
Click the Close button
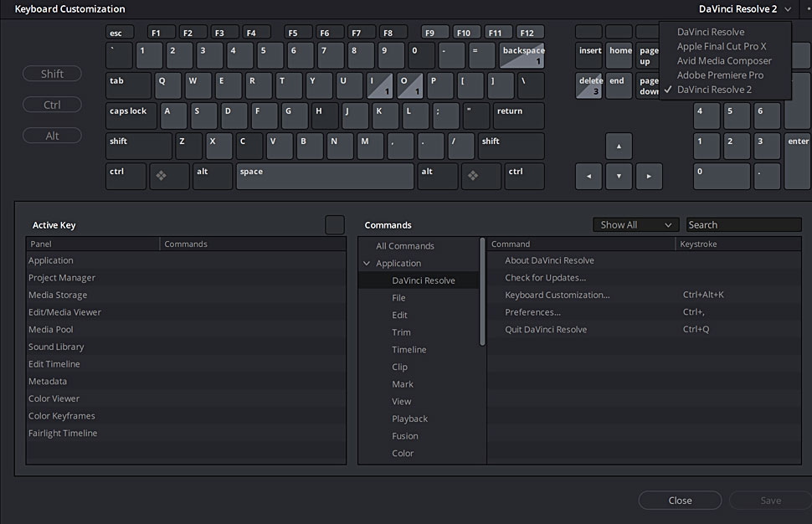point(680,501)
